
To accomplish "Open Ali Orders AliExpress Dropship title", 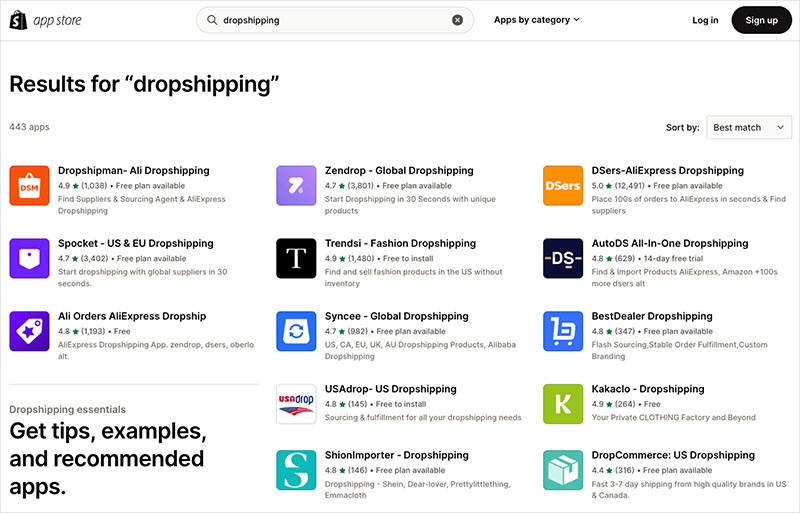I will click(132, 316).
